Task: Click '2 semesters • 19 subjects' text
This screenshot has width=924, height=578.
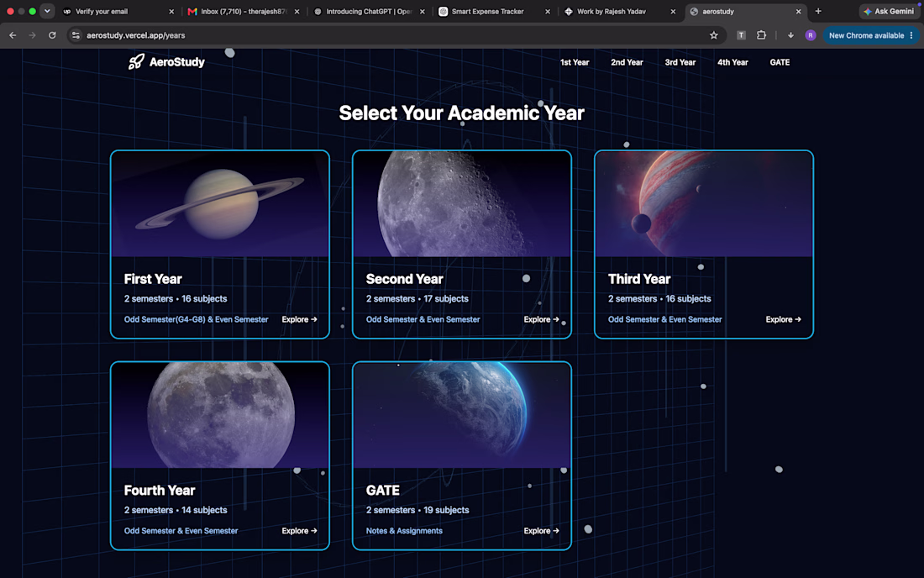Action: pos(417,510)
